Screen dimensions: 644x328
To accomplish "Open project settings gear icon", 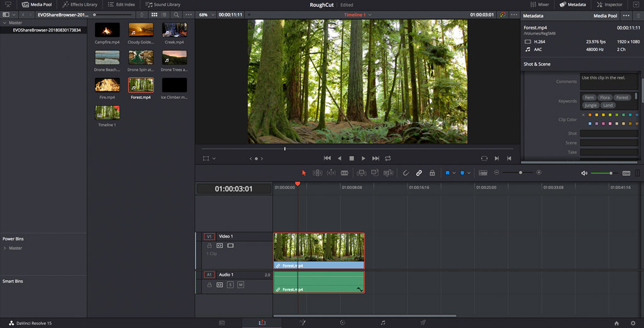I will pos(633,323).
